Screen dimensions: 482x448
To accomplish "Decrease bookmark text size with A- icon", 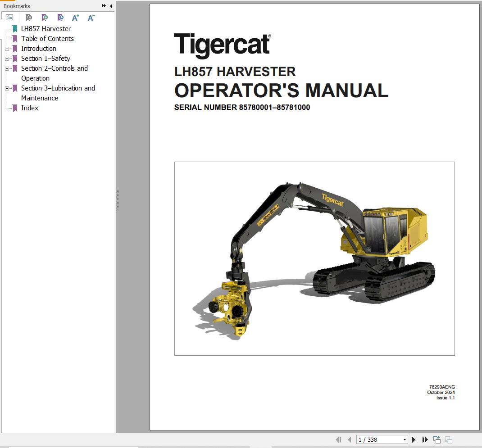I will 91,18.
